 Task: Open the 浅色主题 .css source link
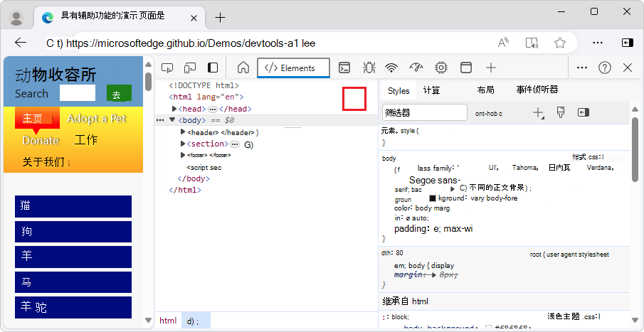(574, 316)
